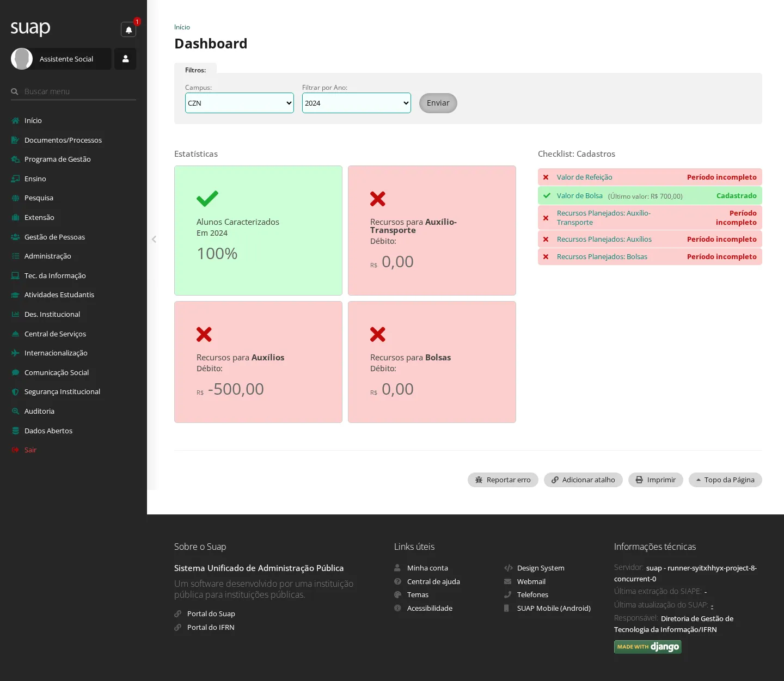Click the Documentos/Processos sidebar icon
The image size is (784, 681).
[15, 140]
